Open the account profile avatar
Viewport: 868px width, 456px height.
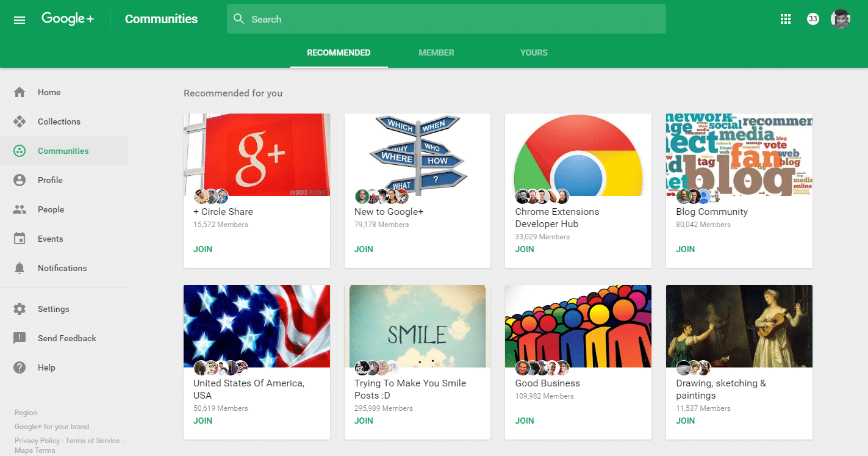pos(841,19)
